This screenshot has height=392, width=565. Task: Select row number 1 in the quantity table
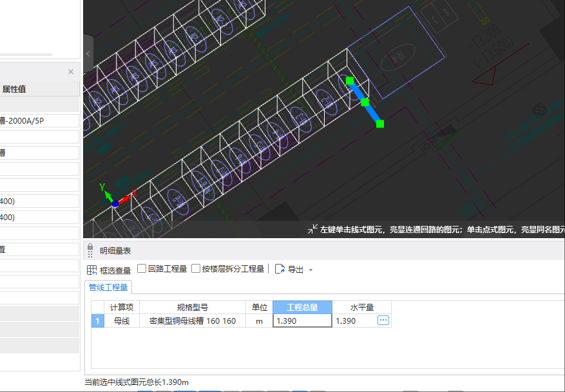click(98, 321)
